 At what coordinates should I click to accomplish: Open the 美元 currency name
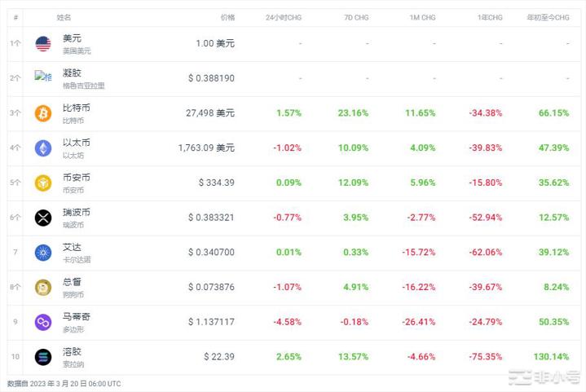72,38
